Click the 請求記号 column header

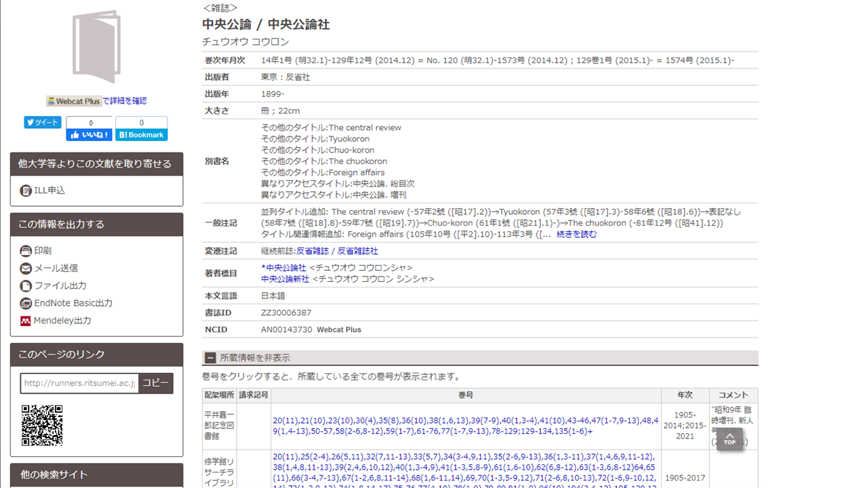tap(254, 395)
